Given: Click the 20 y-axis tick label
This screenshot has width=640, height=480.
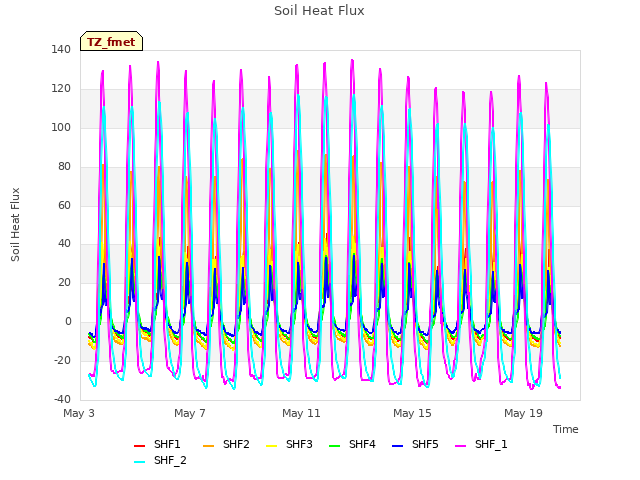Looking at the screenshot, I should (x=64, y=282).
